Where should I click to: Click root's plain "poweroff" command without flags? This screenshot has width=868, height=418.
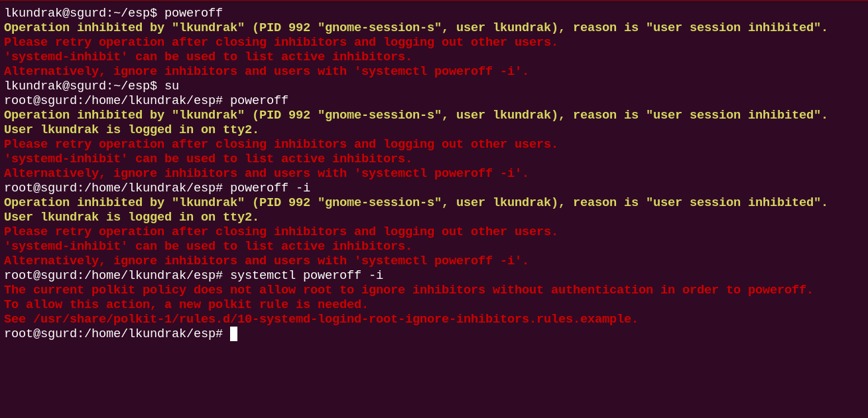pos(259,101)
